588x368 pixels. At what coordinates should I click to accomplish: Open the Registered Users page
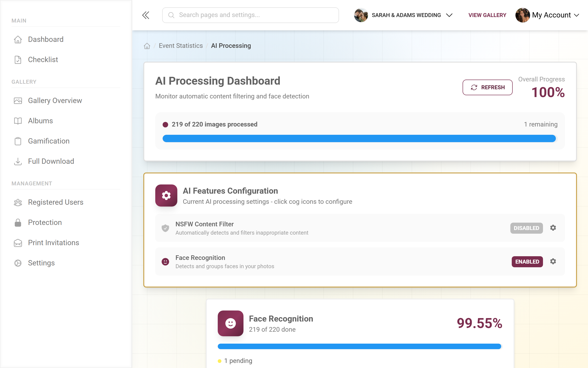(56, 202)
